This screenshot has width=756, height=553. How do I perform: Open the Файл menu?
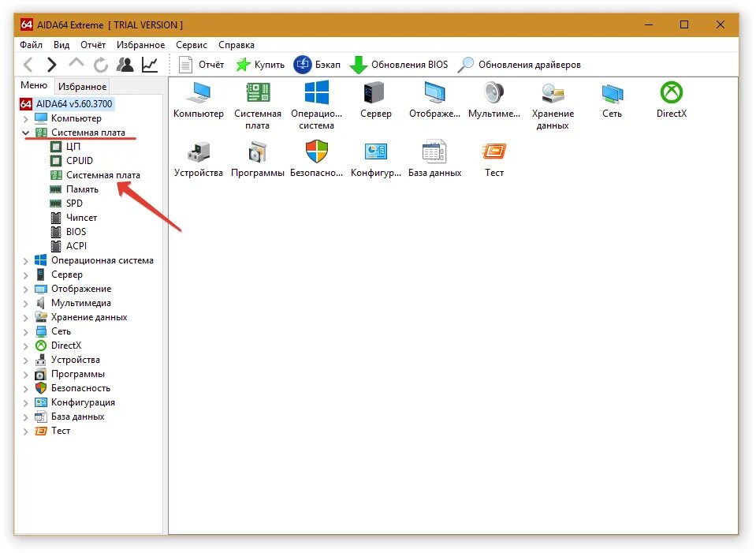pyautogui.click(x=31, y=44)
